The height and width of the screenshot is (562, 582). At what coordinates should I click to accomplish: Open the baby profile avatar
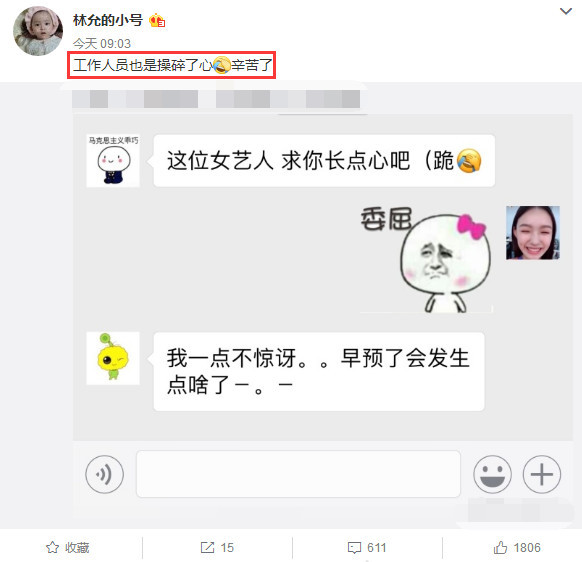[37, 31]
